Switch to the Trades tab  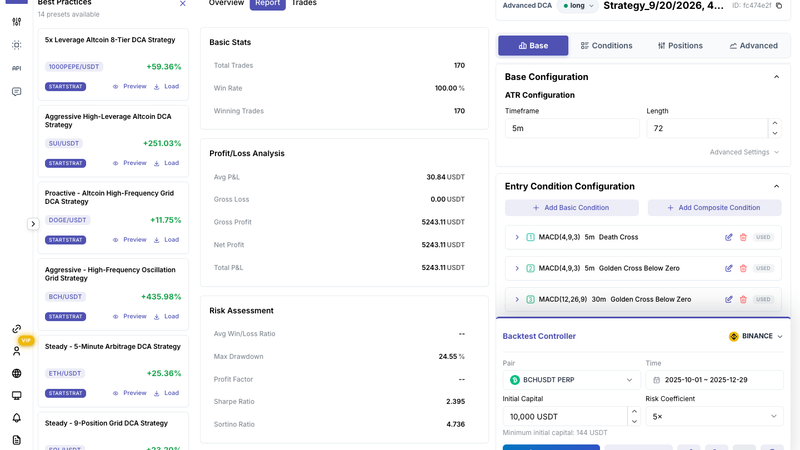pos(304,4)
